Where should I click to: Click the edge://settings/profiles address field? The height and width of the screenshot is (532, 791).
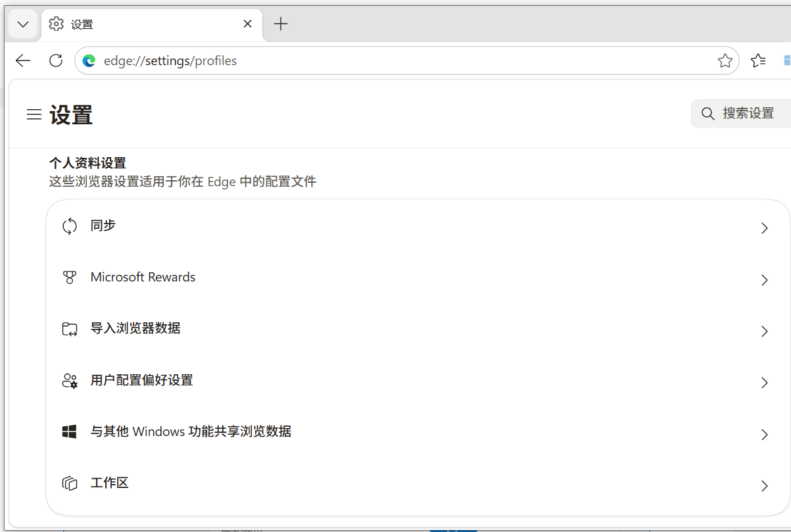point(406,61)
